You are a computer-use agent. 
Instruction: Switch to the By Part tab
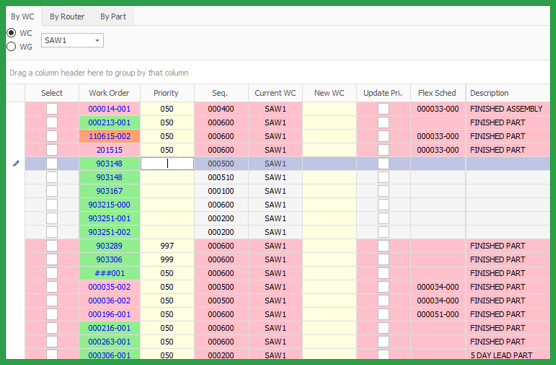113,16
